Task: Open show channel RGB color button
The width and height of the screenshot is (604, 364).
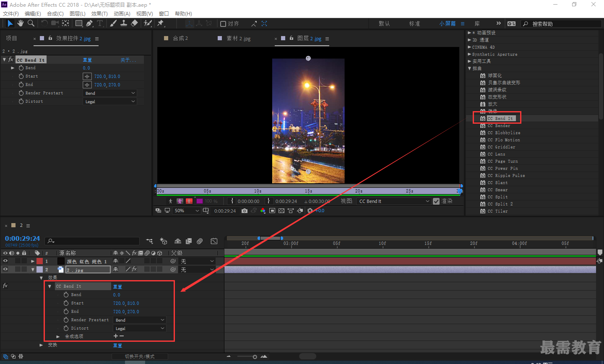Action: tap(263, 211)
